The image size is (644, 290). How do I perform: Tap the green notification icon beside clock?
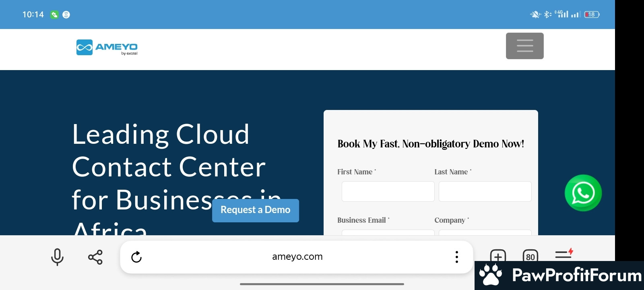click(x=54, y=14)
